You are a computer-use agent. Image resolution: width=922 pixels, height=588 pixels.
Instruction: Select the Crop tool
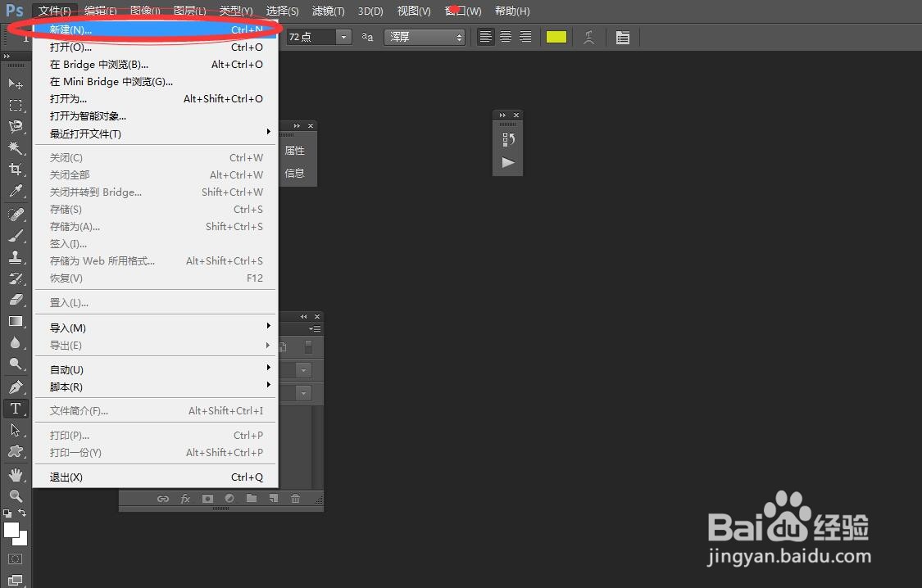[16, 170]
